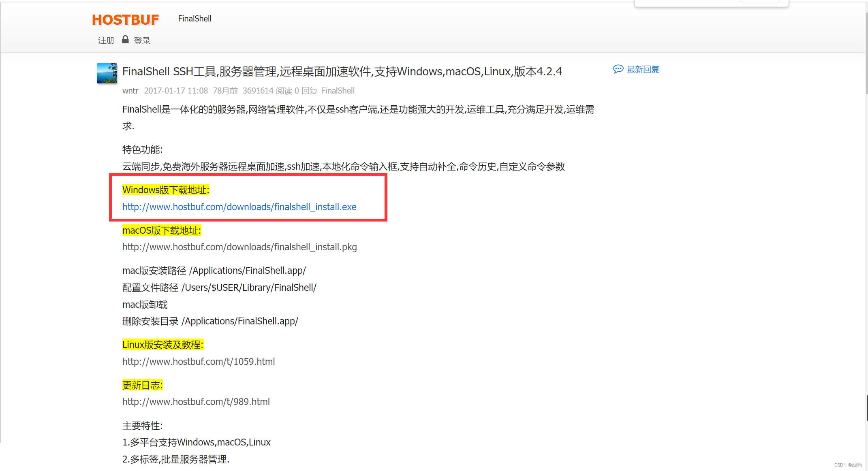Go to 注册 registration page
Screen dimensions: 868x471
point(106,40)
